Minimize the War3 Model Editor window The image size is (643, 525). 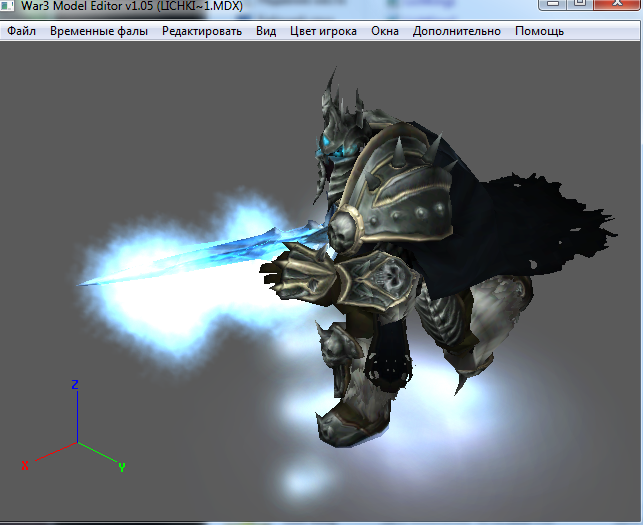click(553, 4)
